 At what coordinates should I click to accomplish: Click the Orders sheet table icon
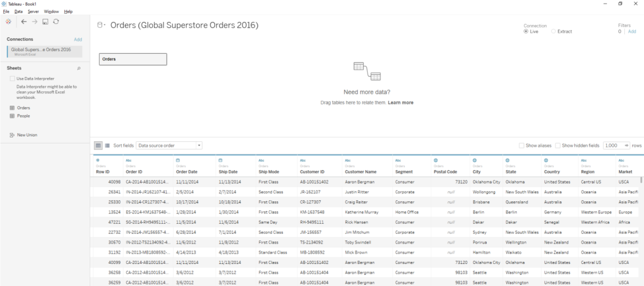click(x=12, y=108)
